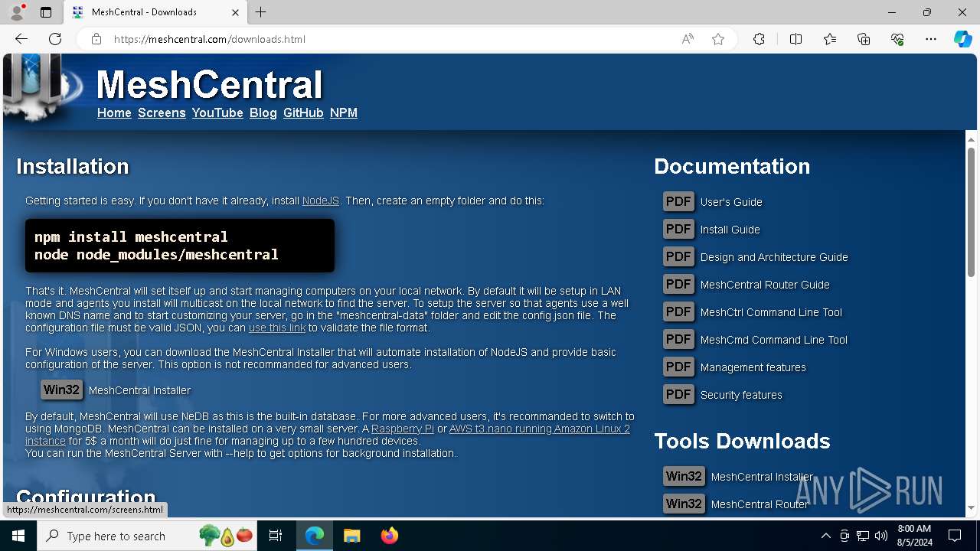
Task: Open volume control in system tray
Action: click(x=881, y=536)
